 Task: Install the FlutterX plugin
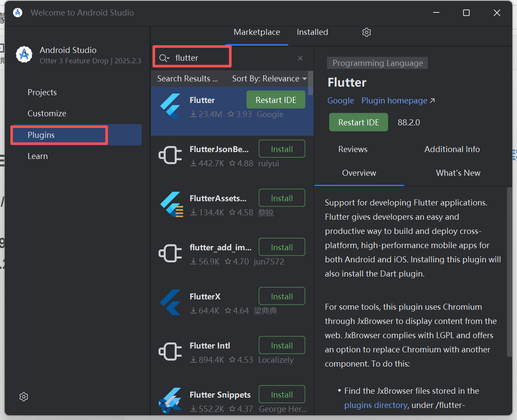point(282,296)
